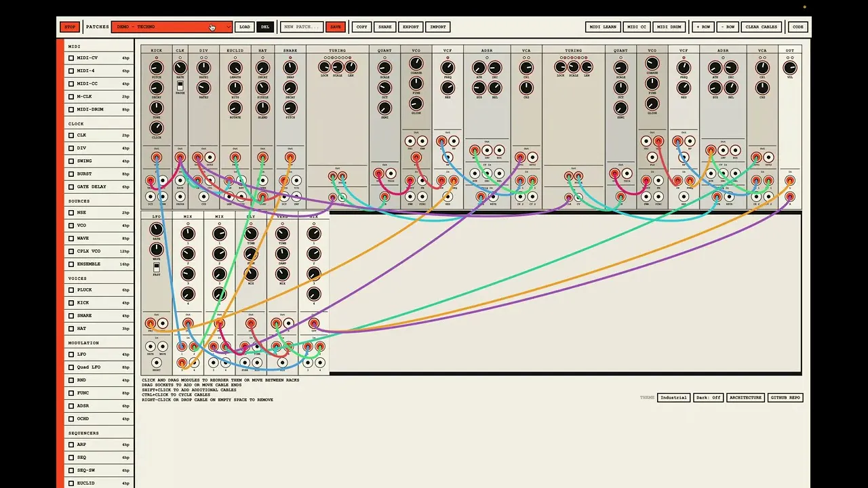Image resolution: width=868 pixels, height=488 pixels.
Task: Click the CLK module RATE knob
Action: [180, 68]
